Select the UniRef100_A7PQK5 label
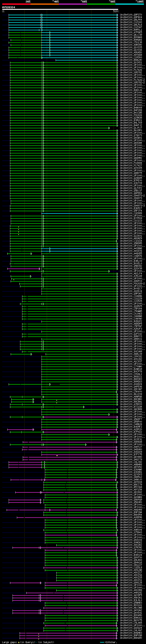 pos(131,32)
